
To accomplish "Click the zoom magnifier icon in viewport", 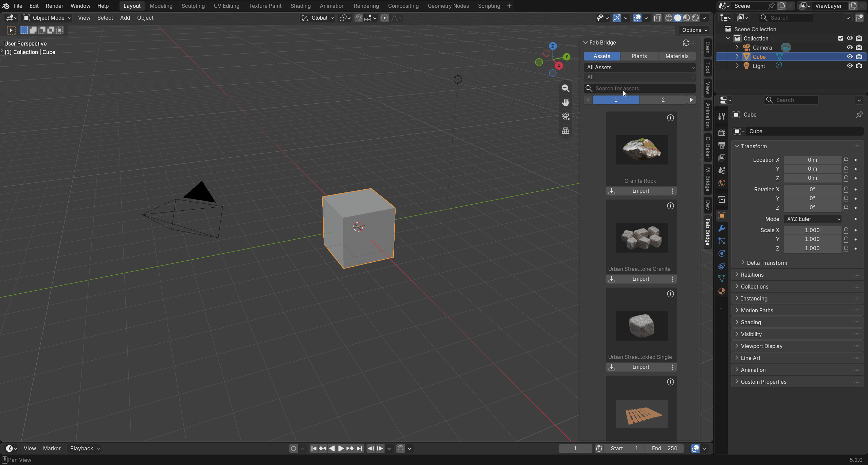I will [565, 88].
